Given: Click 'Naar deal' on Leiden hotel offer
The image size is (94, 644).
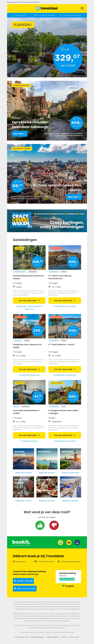Looking at the screenshot, I should [74, 197].
